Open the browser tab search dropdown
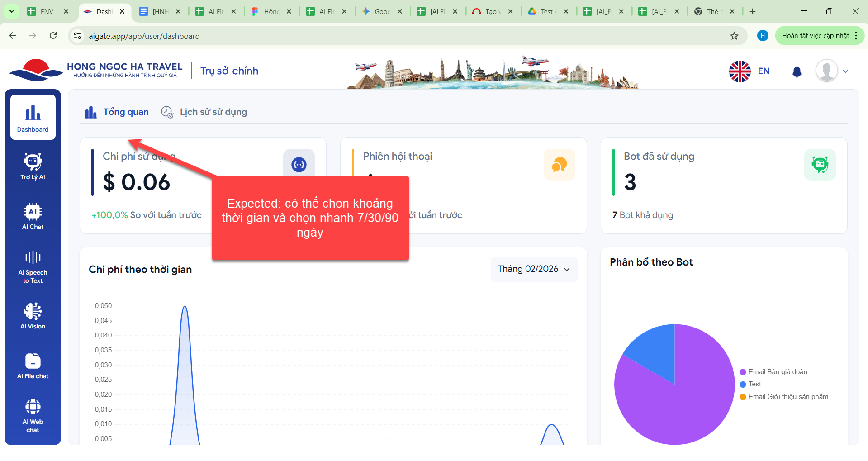 pos(11,11)
